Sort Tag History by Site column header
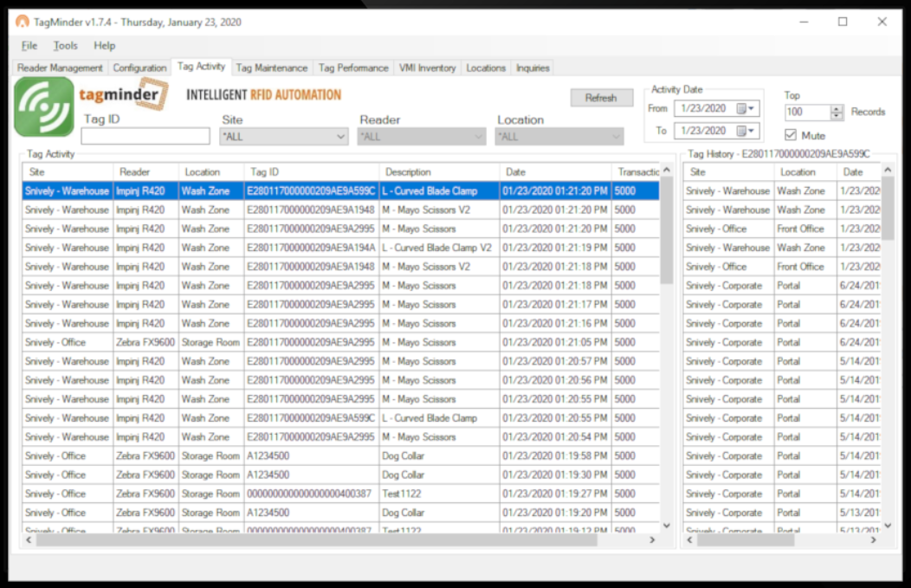The height and width of the screenshot is (588, 911). pyautogui.click(x=728, y=172)
